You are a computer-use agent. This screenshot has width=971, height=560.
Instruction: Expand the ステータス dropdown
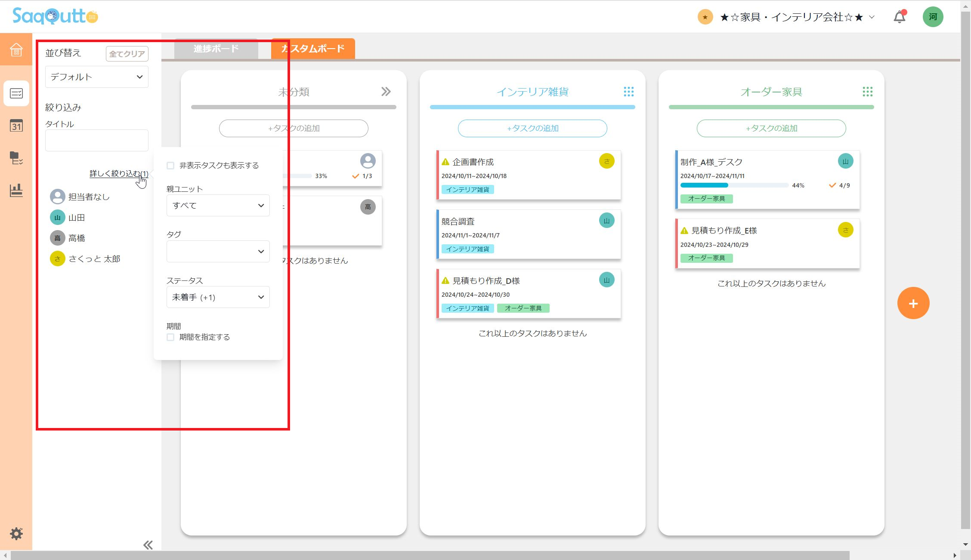[218, 297]
